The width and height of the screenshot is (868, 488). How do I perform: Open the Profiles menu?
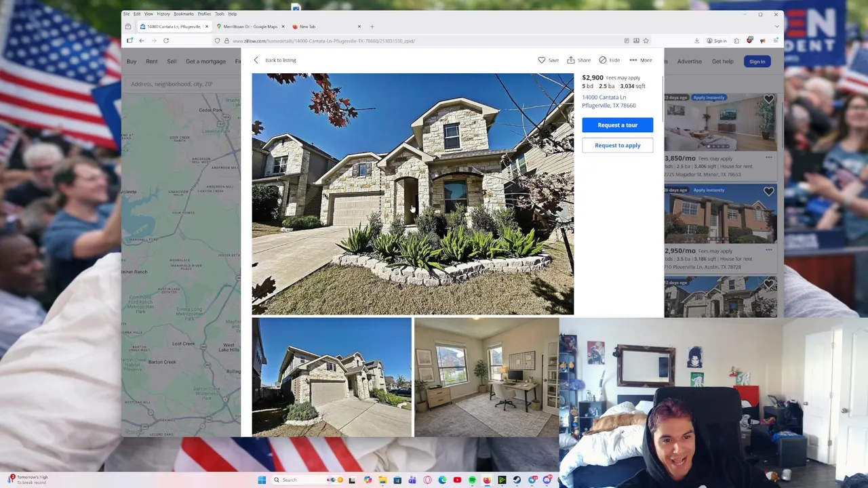tap(204, 14)
